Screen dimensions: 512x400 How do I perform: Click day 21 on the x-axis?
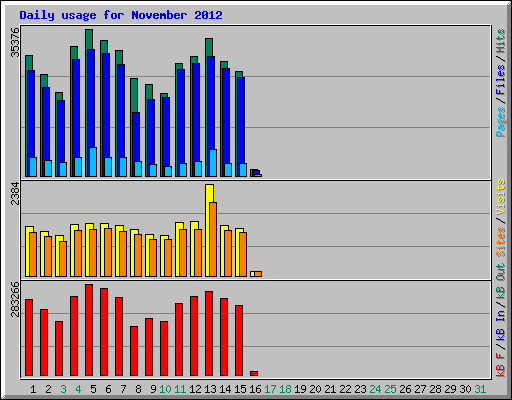[x=330, y=389]
